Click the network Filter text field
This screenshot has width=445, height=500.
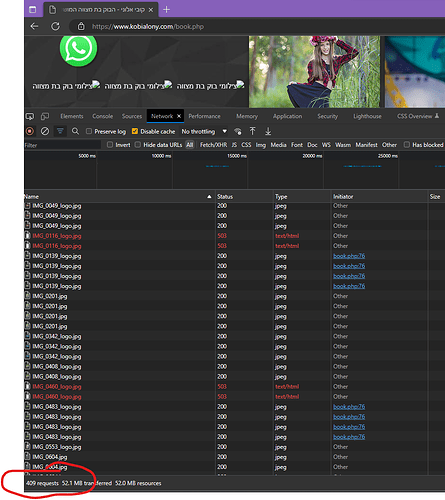point(62,145)
